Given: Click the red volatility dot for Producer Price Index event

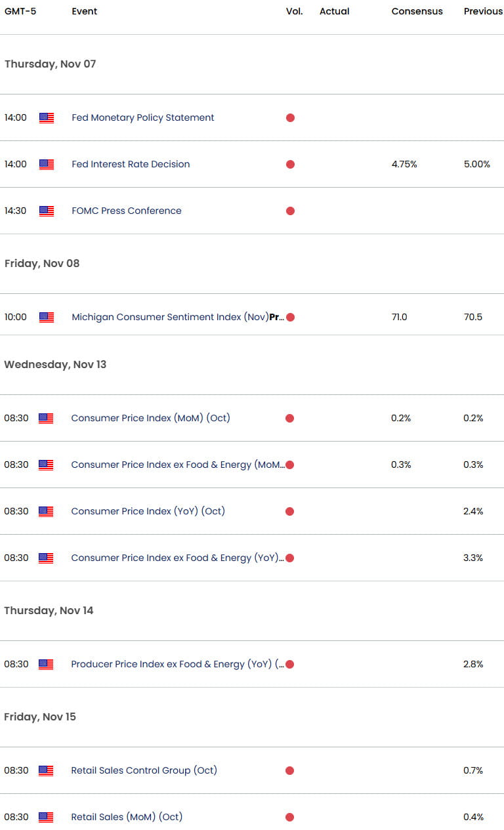Looking at the screenshot, I should click(290, 664).
